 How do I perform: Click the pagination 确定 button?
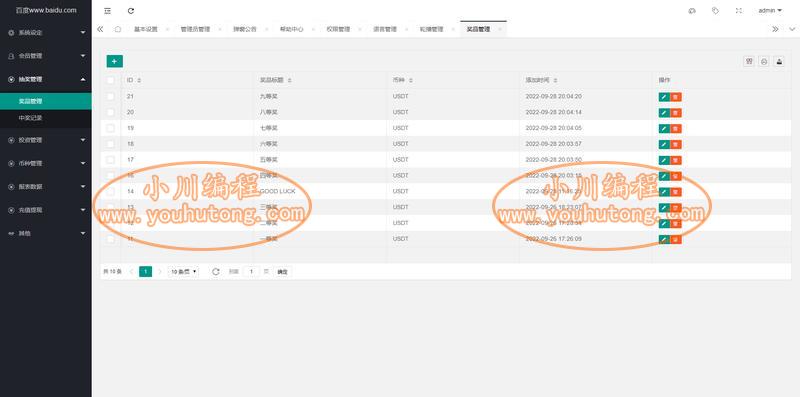(282, 272)
